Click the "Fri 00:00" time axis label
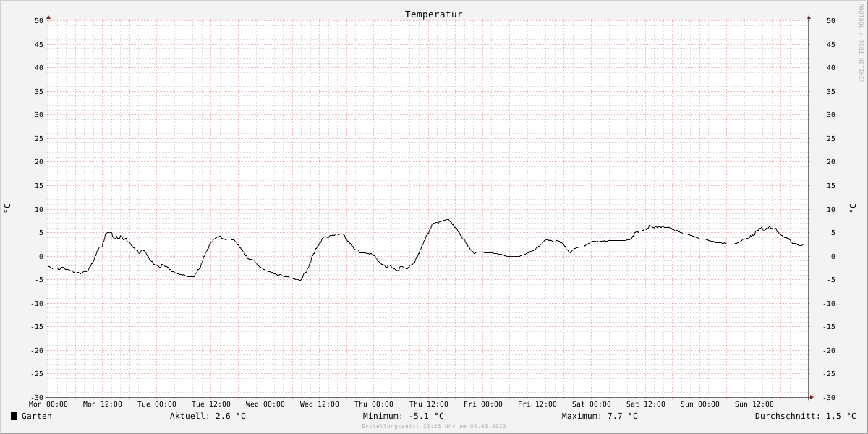 tap(483, 404)
